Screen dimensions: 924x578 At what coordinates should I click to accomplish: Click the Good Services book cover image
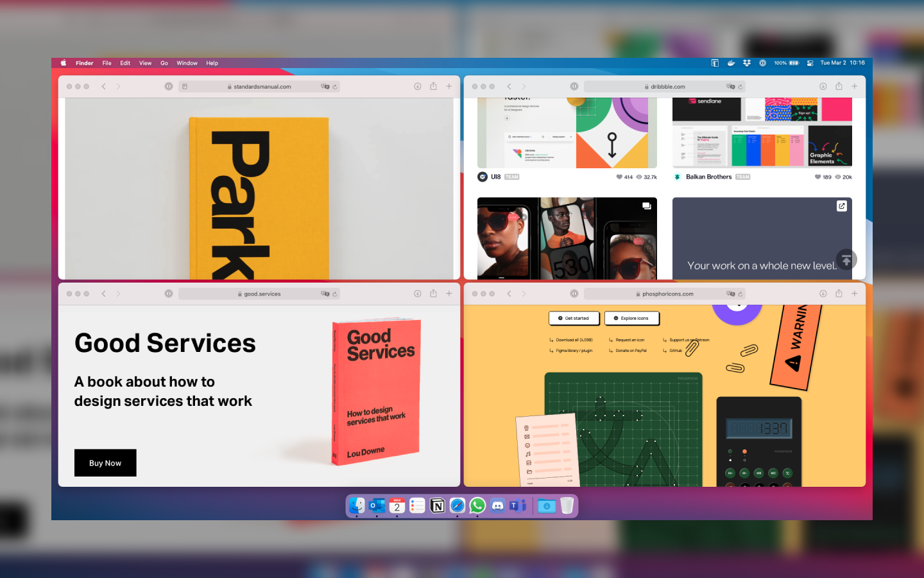click(x=376, y=392)
